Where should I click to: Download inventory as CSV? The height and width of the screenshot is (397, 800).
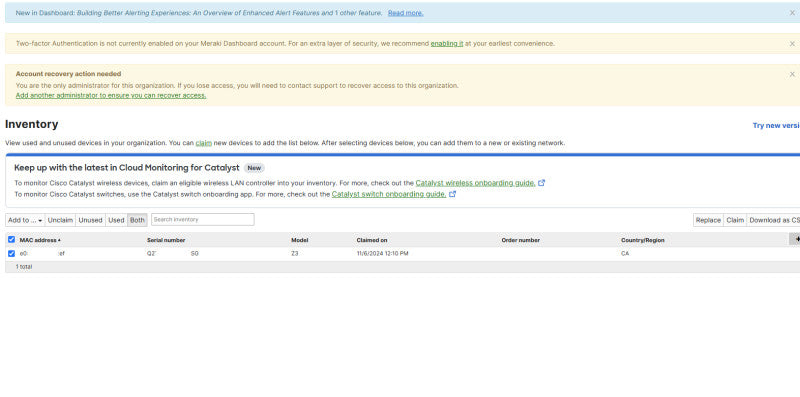pyautogui.click(x=773, y=220)
